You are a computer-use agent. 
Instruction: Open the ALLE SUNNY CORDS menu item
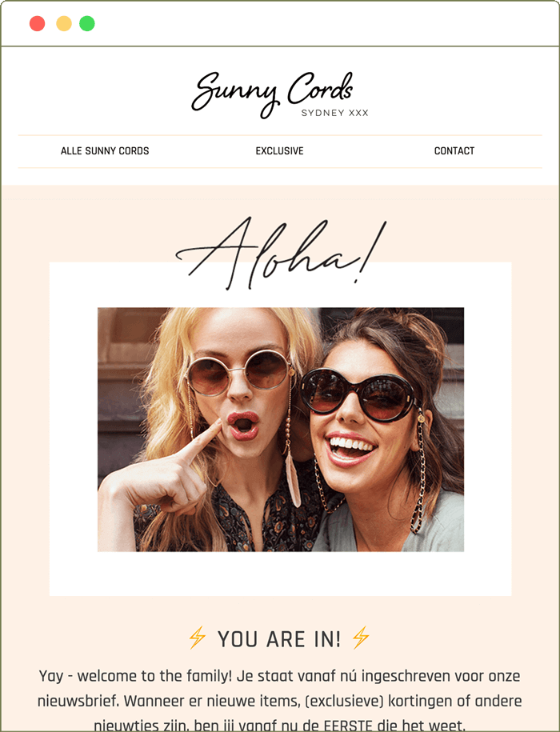coord(105,150)
